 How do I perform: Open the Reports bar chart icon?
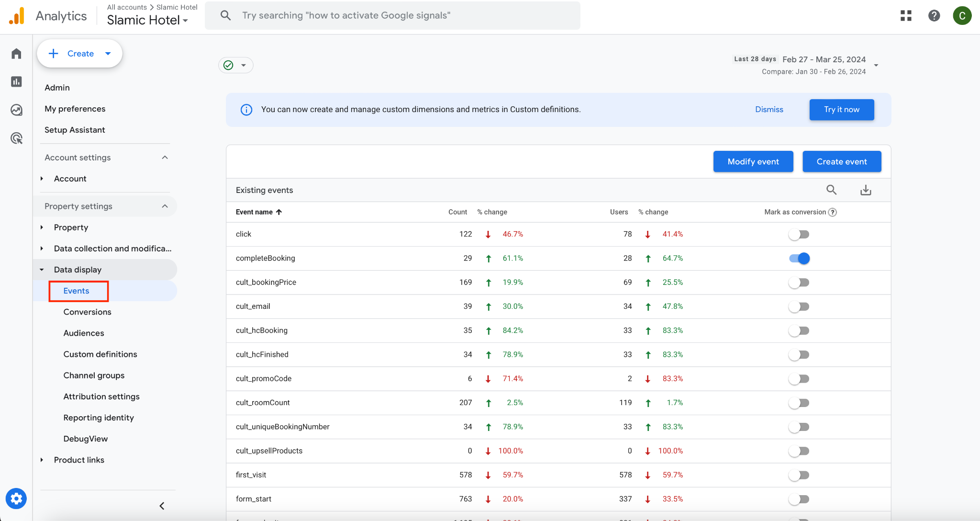pos(16,82)
